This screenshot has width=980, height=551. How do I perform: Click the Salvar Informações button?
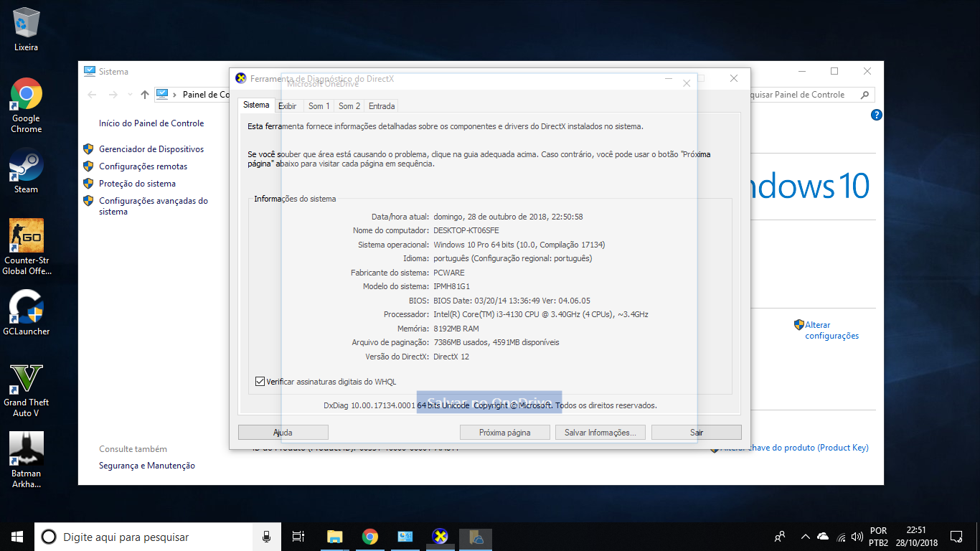point(600,433)
